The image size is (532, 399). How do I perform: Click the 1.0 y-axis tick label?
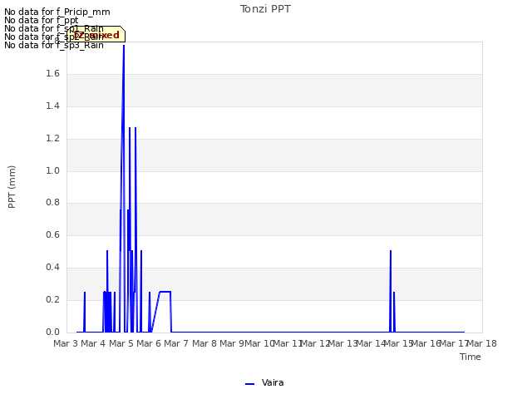(53, 170)
